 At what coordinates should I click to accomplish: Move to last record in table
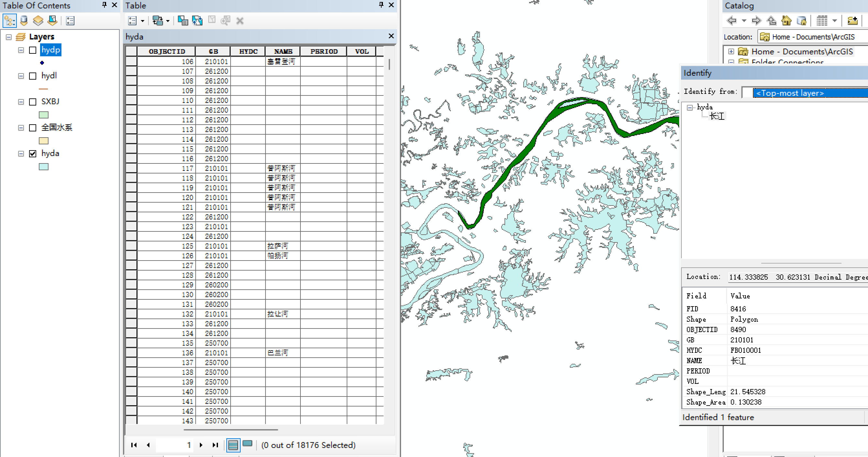tap(215, 445)
